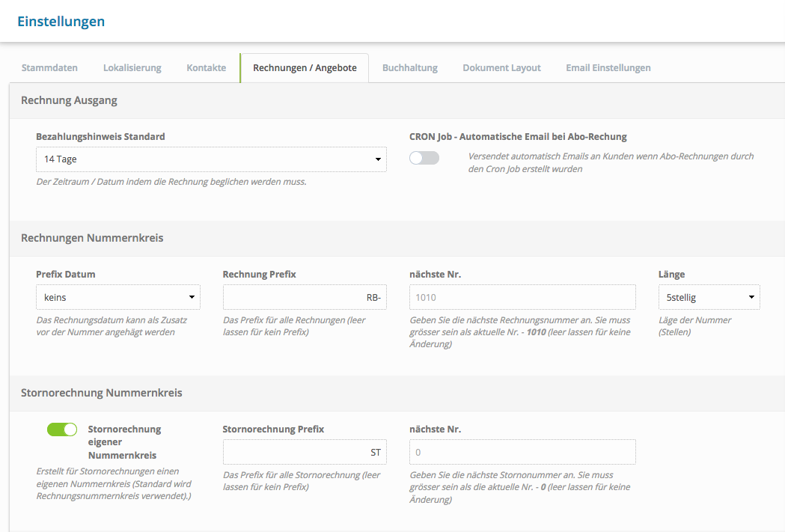Click hint 'Das Prefix für alle Stornorechnung'

(x=302, y=481)
